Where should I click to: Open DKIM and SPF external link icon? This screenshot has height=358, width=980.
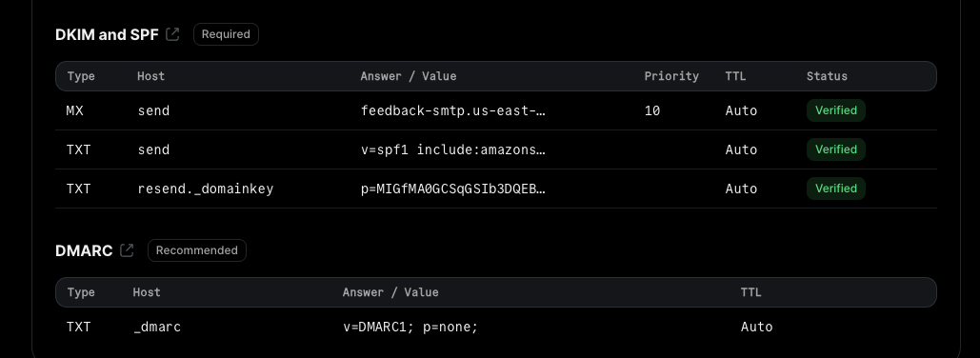click(x=172, y=34)
